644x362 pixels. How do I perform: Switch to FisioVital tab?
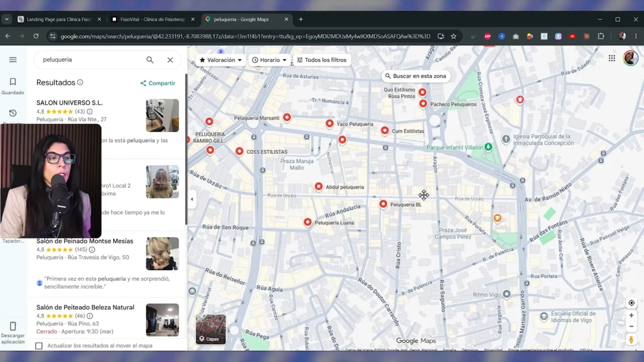point(153,19)
